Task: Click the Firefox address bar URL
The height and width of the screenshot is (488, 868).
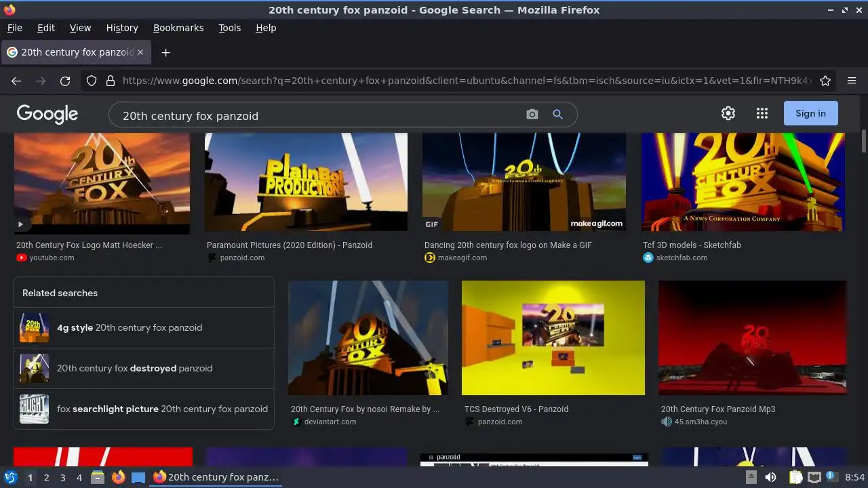Action: [467, 81]
